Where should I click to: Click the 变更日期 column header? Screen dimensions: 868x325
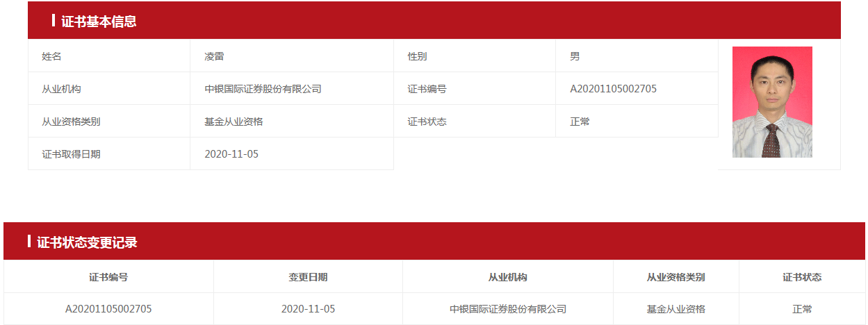308,277
